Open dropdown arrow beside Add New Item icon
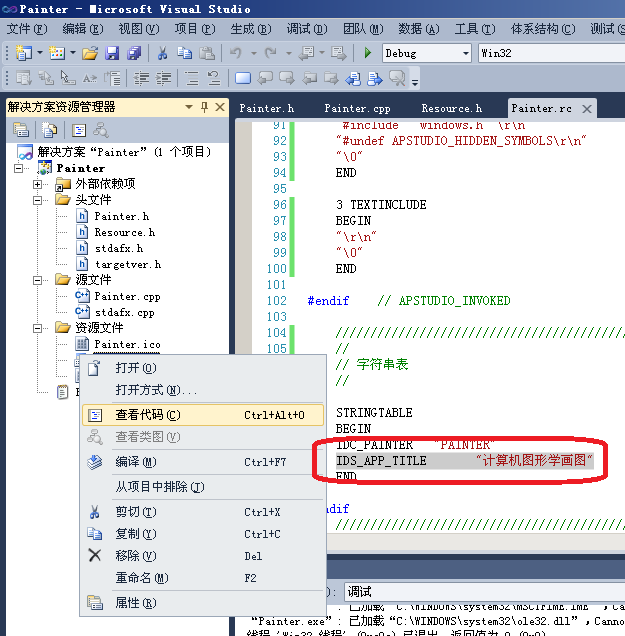 click(x=73, y=53)
